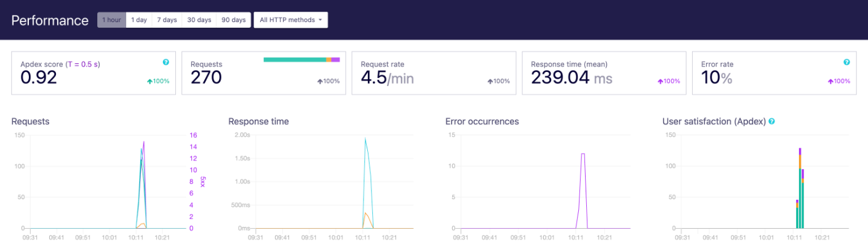Choose the 90 days range
This screenshot has width=868, height=249.
pos(234,20)
